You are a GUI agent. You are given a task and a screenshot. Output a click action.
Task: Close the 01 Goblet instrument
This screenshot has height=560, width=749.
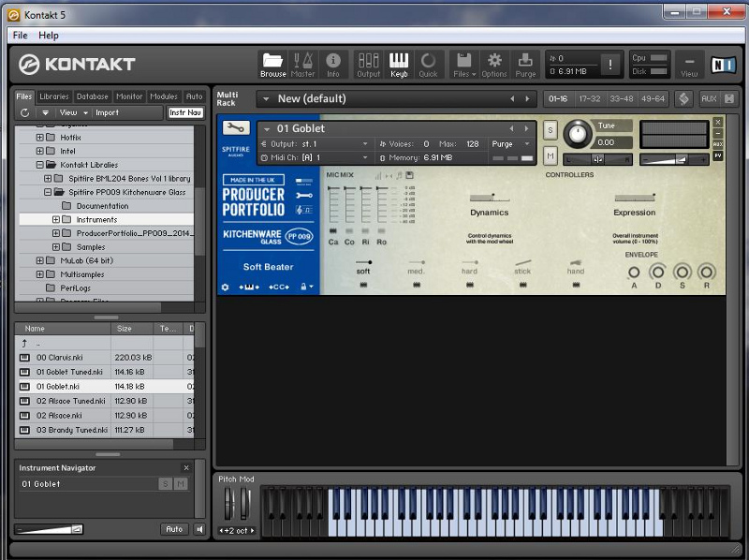(718, 123)
